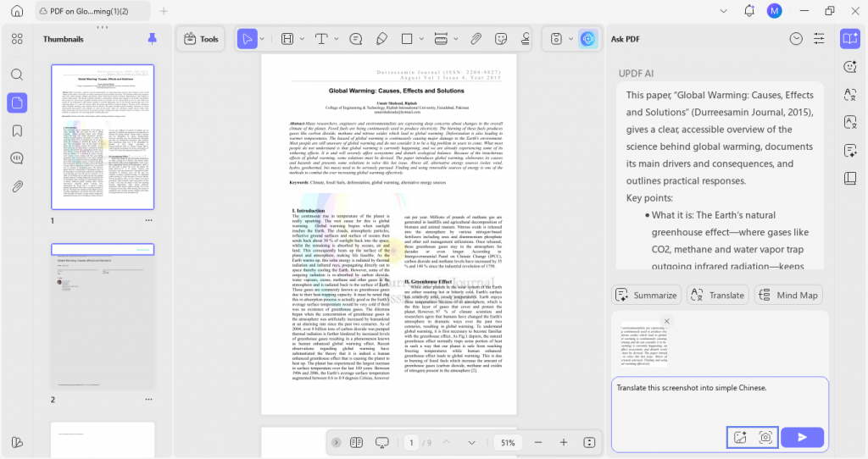Toggle two-page reading view
The width and height of the screenshot is (868, 459).
click(357, 442)
